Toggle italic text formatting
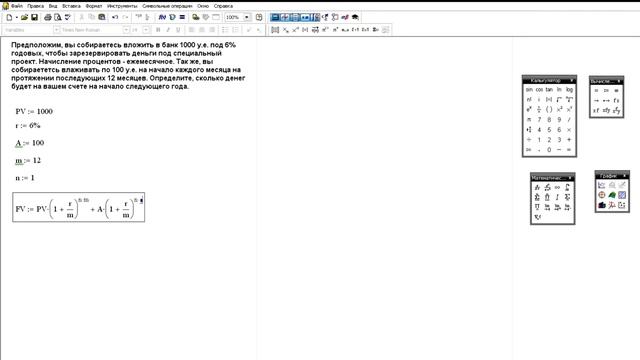This screenshot has width=640, height=360. click(168, 30)
